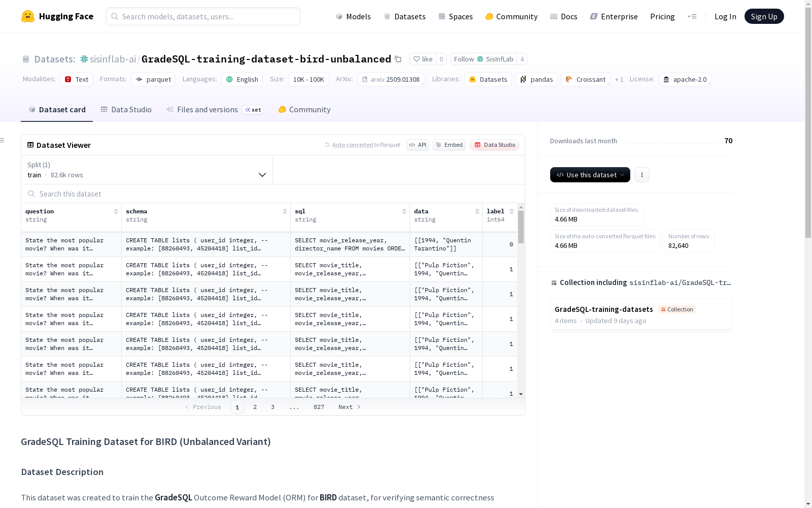
Task: Open the Auto-converted to Parquet link
Action: [366, 145]
